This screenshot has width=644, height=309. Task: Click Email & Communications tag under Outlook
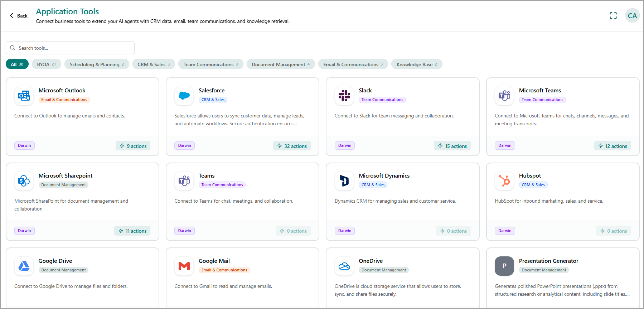pos(64,100)
